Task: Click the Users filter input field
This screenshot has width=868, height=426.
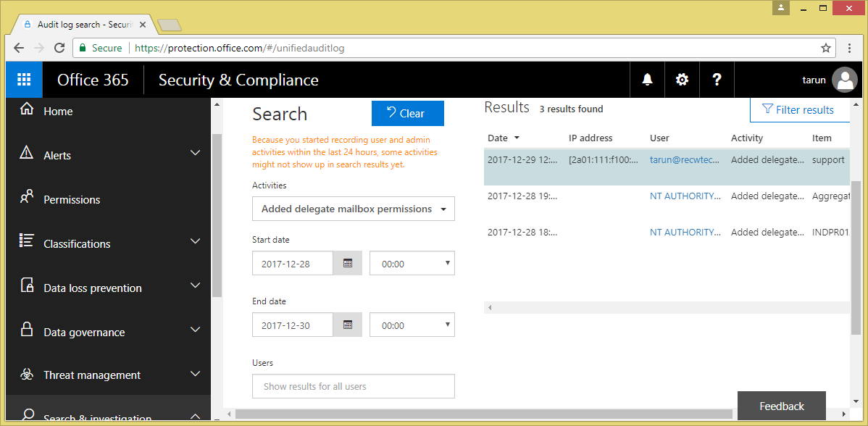Action: pyautogui.click(x=353, y=386)
